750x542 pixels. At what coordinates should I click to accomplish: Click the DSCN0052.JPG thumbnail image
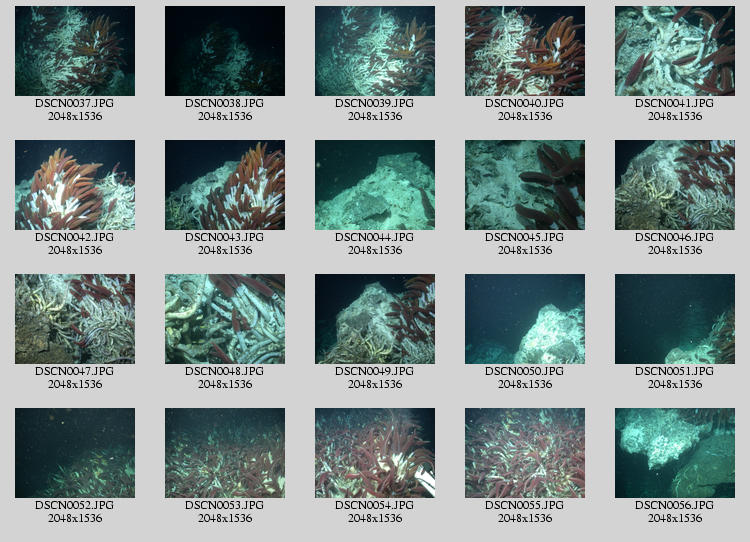(75, 453)
